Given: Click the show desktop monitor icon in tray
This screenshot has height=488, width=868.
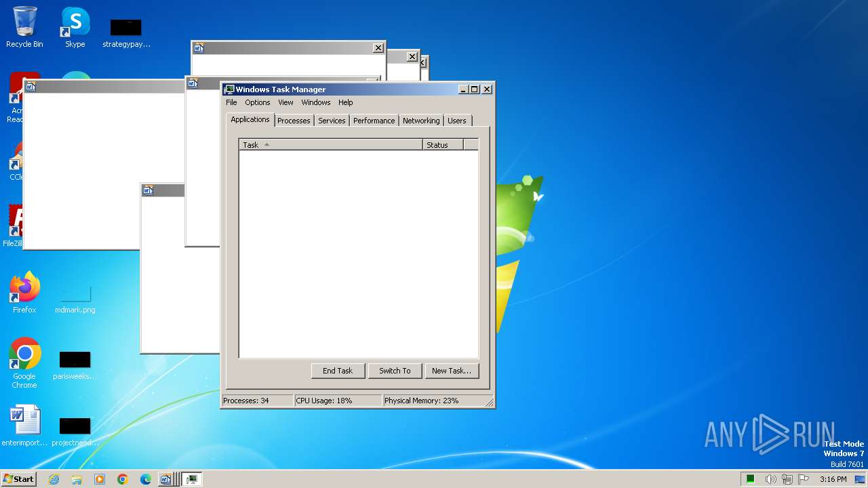Looking at the screenshot, I should 860,479.
